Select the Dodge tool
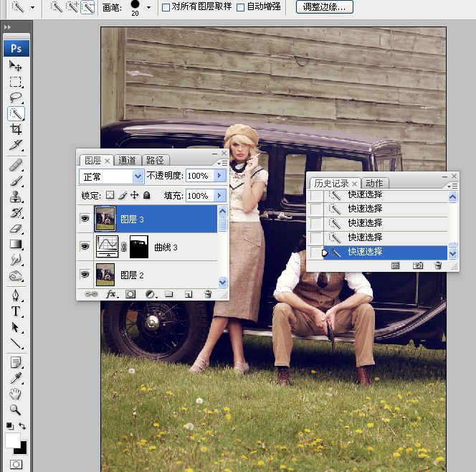Screen dimensions: 476x472 (x=16, y=275)
